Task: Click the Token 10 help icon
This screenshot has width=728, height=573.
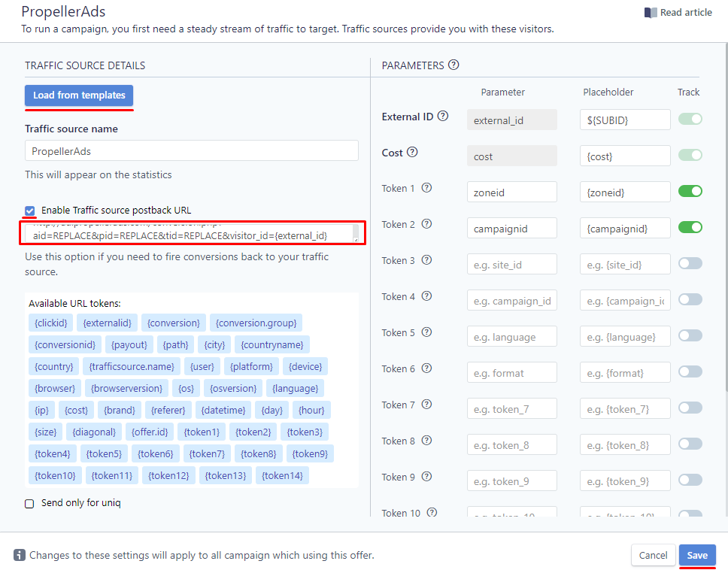Action: (x=432, y=512)
